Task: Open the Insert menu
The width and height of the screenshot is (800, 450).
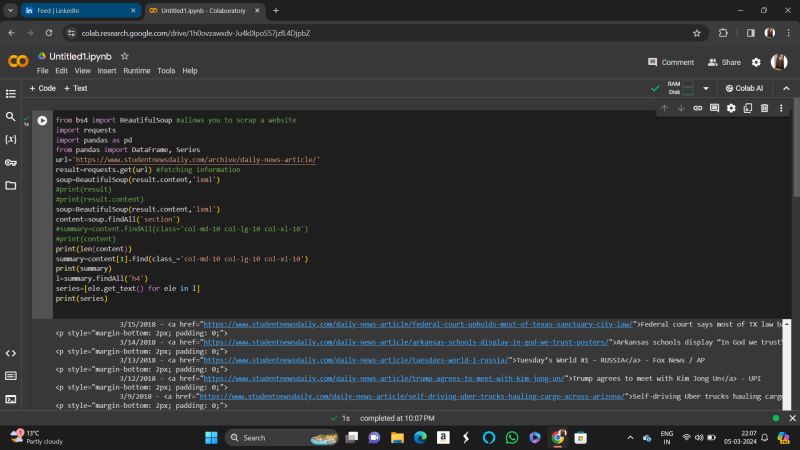Action: [106, 71]
